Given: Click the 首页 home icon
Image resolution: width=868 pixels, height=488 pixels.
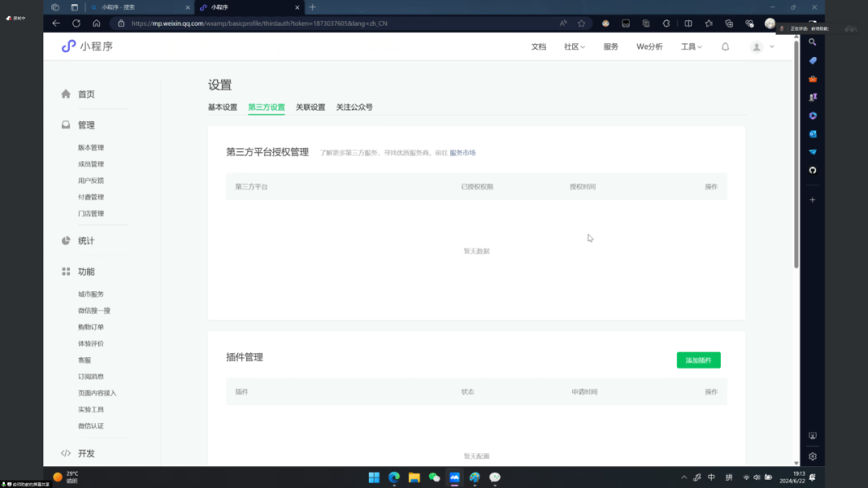Looking at the screenshot, I should [66, 94].
